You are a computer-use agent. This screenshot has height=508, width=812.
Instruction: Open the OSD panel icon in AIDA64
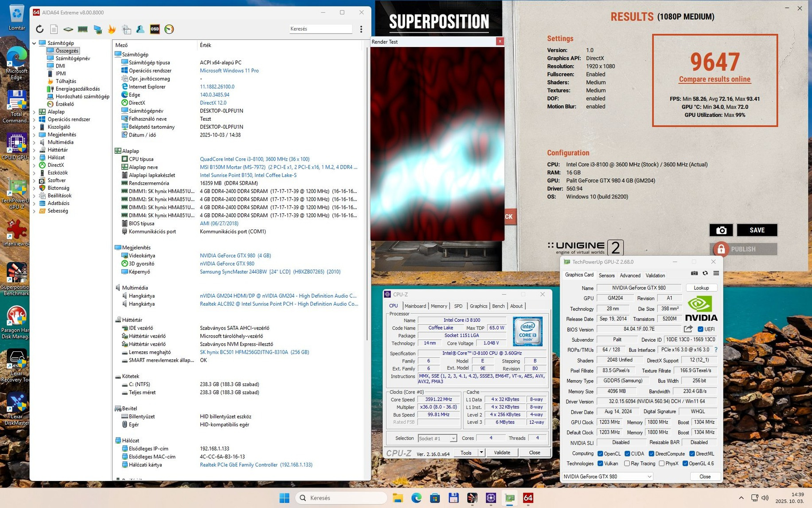(155, 29)
